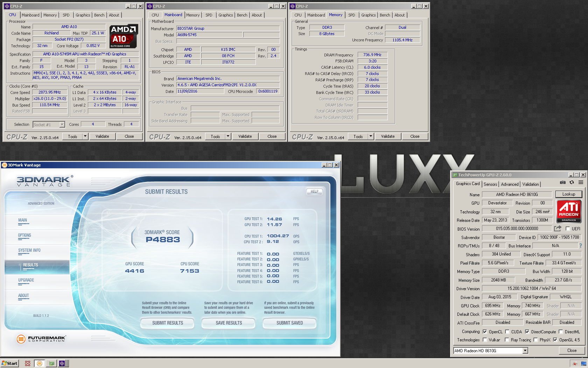The image size is (588, 368).
Task: Switch to GPU-Z graphics card taskbar icon
Action: pos(51,363)
